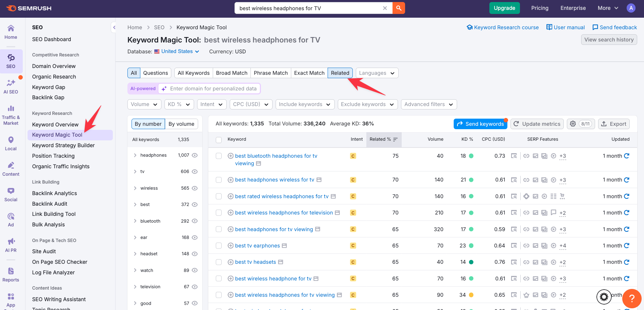Expand the wireless keyword group

135,188
